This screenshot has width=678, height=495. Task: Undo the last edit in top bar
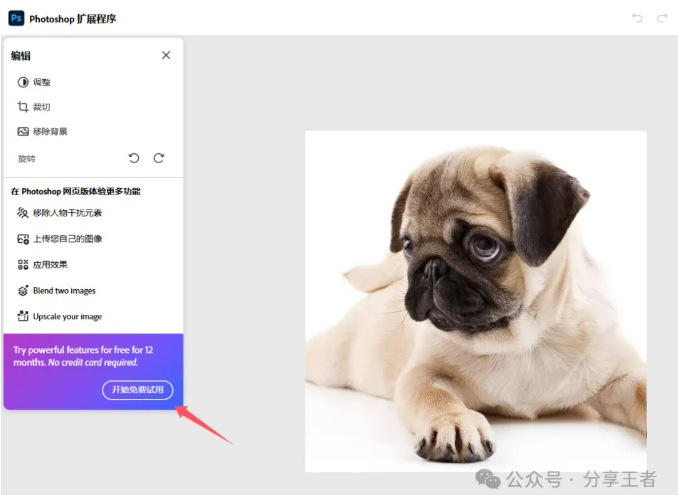click(x=637, y=18)
